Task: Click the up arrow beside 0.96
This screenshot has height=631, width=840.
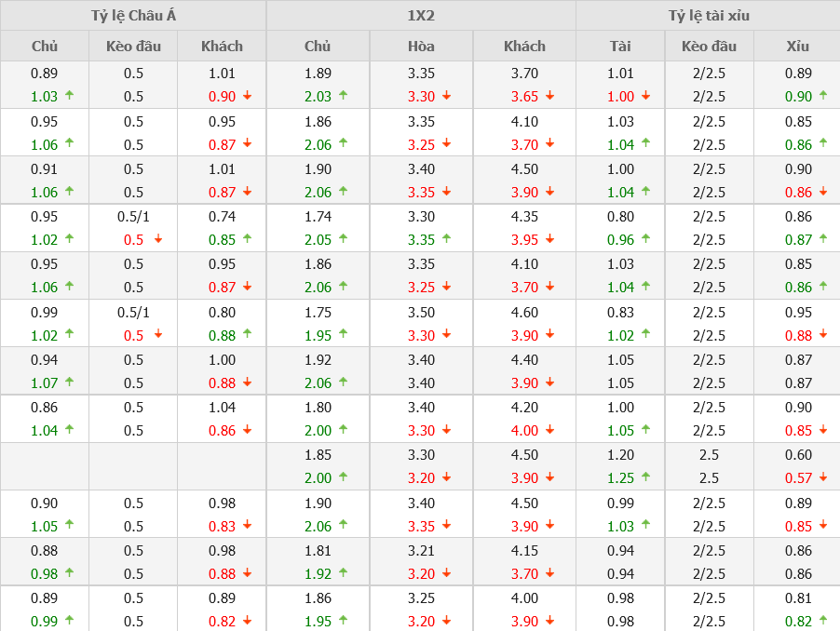Action: 645,238
